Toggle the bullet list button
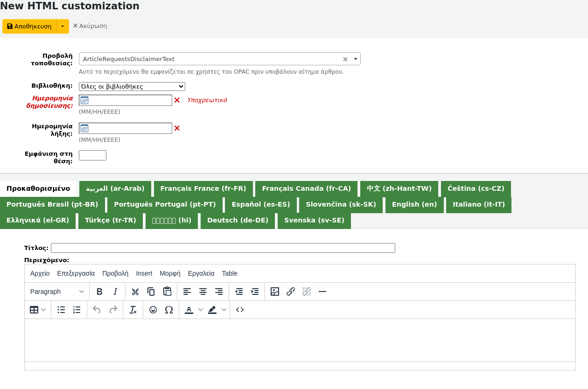Screen dimensions: 588x389 point(61,310)
